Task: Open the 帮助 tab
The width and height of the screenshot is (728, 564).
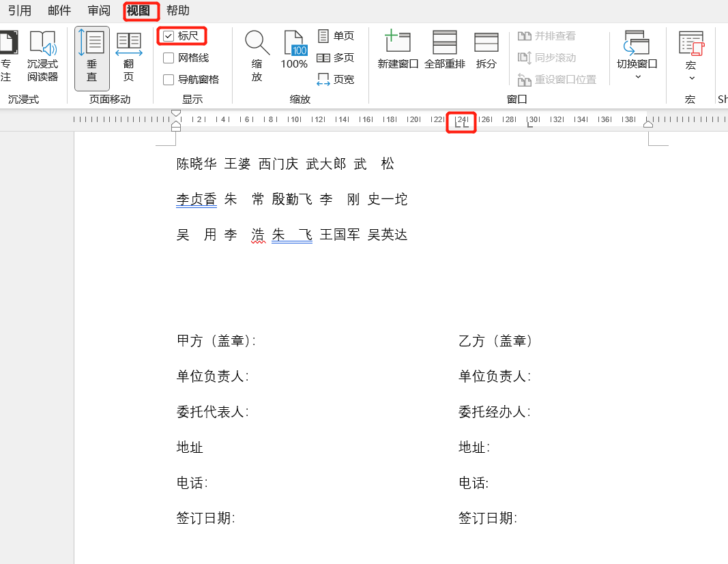Action: coord(178,10)
